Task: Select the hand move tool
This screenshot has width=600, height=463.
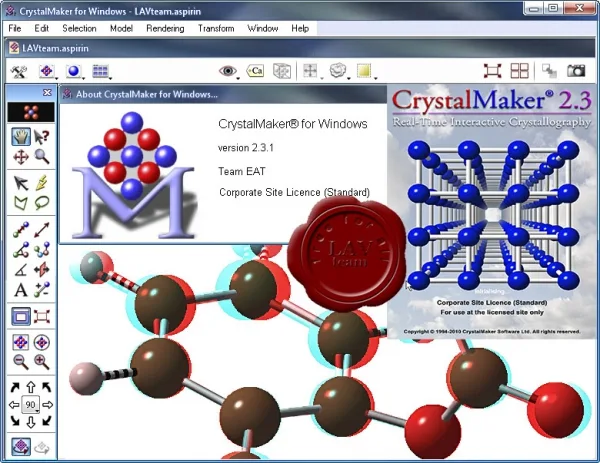Action: click(x=21, y=137)
